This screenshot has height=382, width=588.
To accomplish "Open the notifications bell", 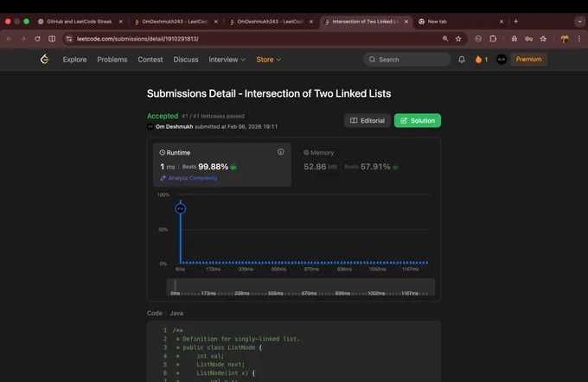I will coord(462,60).
